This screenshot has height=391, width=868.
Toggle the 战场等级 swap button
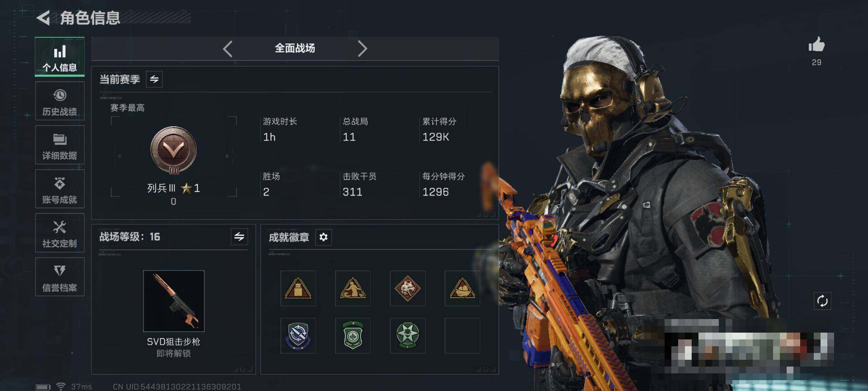coord(239,236)
